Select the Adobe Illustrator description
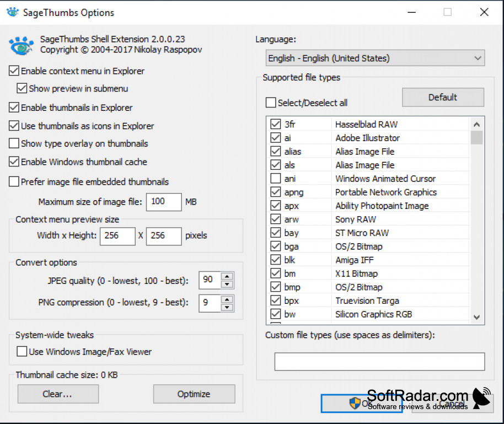The image size is (504, 424). [367, 138]
